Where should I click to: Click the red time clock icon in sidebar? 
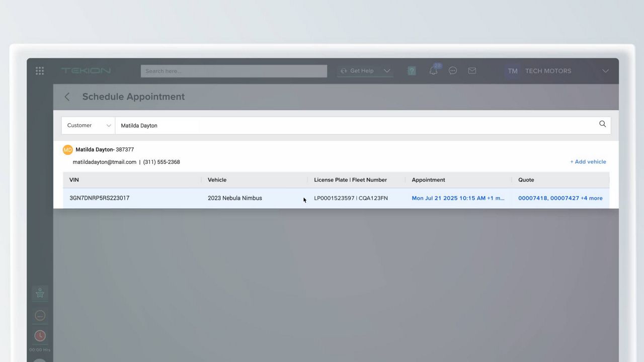pyautogui.click(x=40, y=335)
